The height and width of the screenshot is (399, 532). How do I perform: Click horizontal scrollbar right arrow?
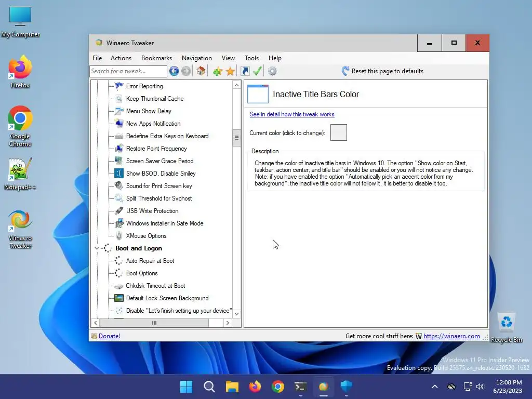pyautogui.click(x=228, y=323)
